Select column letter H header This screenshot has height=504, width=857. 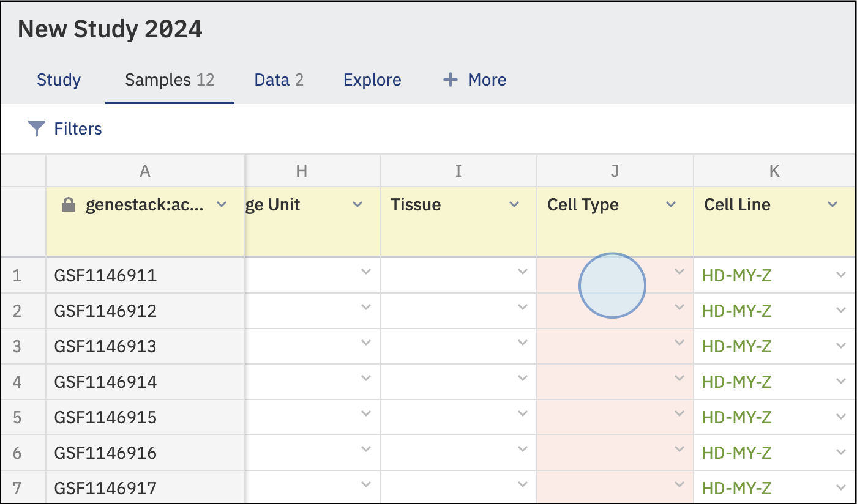point(301,171)
